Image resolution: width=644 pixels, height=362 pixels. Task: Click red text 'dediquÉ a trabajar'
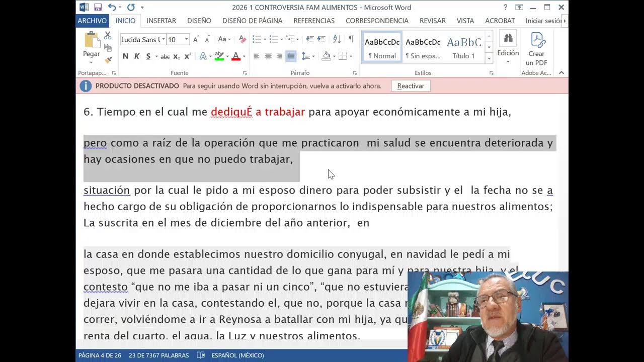[258, 112]
